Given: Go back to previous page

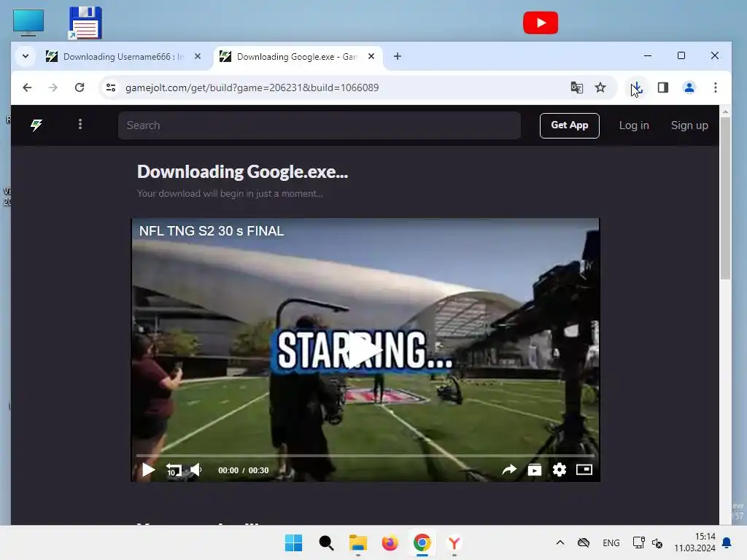Looking at the screenshot, I should (27, 87).
